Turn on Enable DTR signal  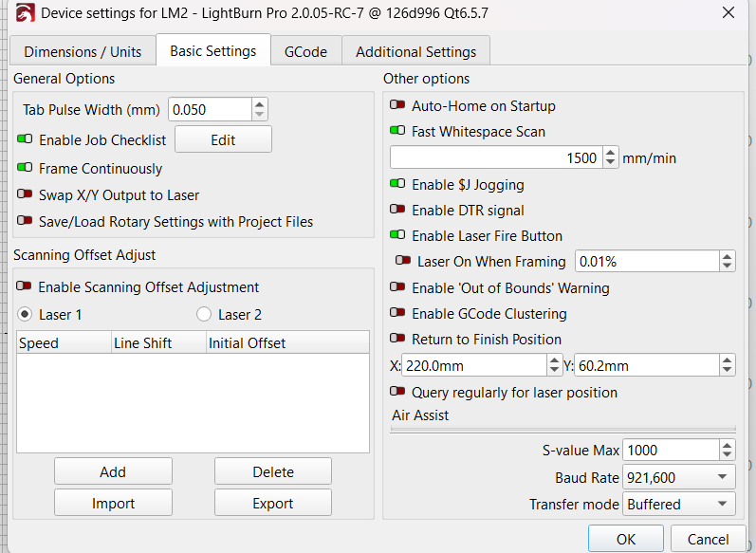pyautogui.click(x=398, y=211)
